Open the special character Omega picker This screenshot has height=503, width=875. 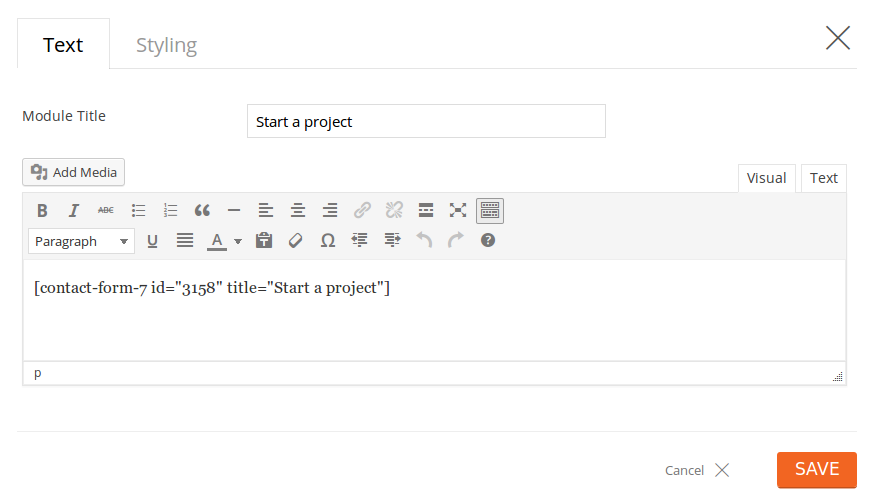(327, 240)
